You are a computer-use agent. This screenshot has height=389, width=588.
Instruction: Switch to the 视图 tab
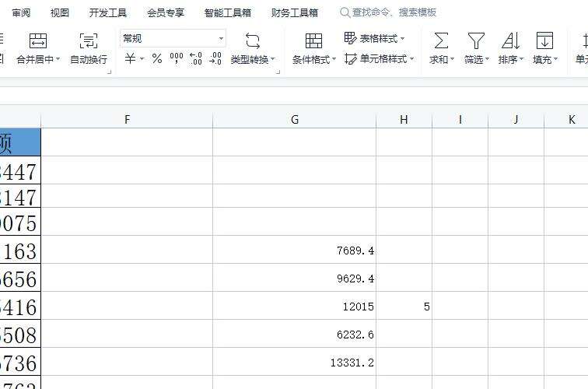(x=60, y=12)
